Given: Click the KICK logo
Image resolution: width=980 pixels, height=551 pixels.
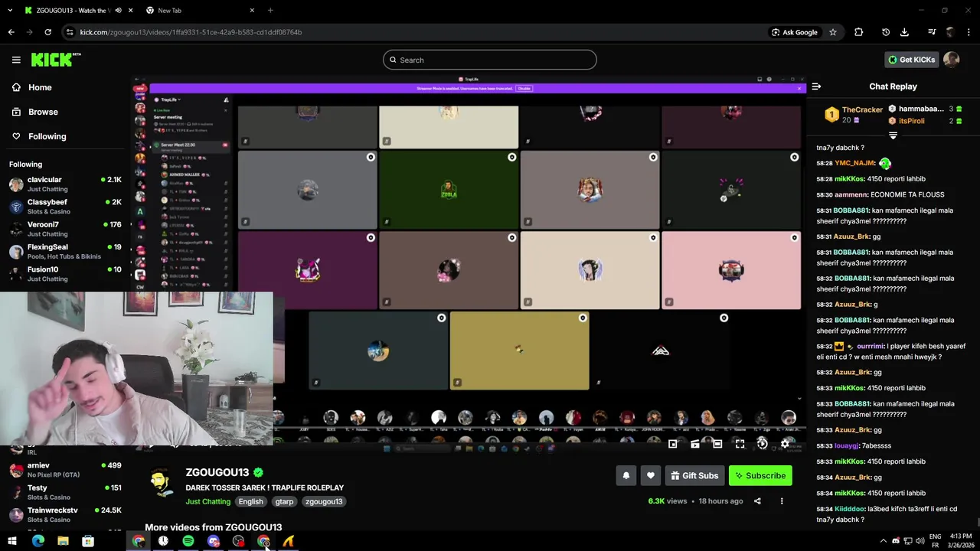Looking at the screenshot, I should [x=55, y=60].
